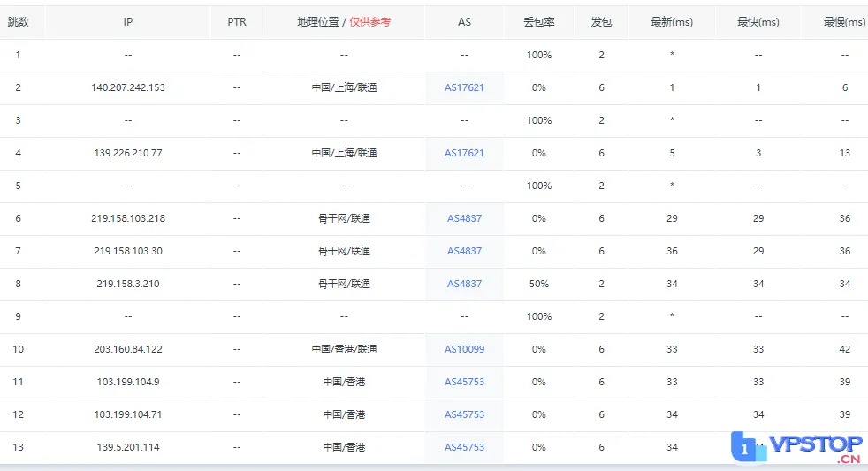
Task: Open the AS10099 link
Action: tap(464, 349)
